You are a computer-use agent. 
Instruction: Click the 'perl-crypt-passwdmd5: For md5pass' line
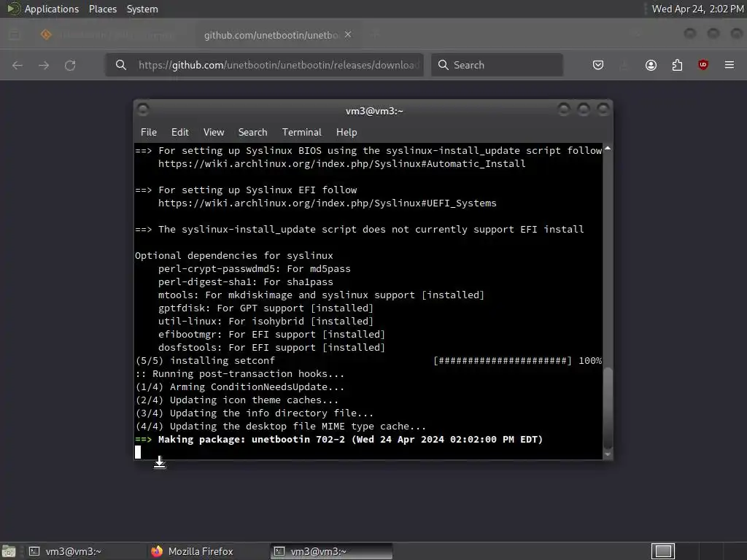pyautogui.click(x=255, y=269)
